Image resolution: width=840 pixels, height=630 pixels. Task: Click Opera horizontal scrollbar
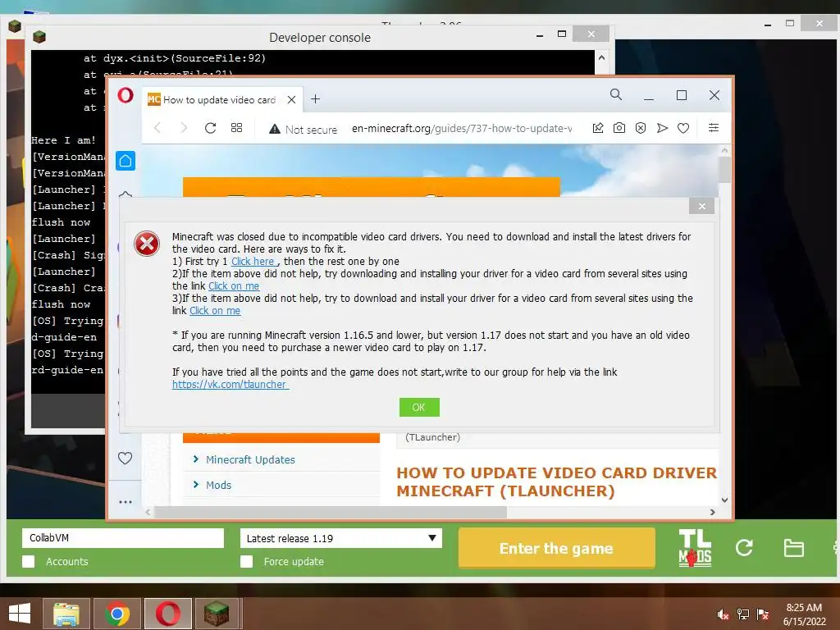tap(331, 512)
